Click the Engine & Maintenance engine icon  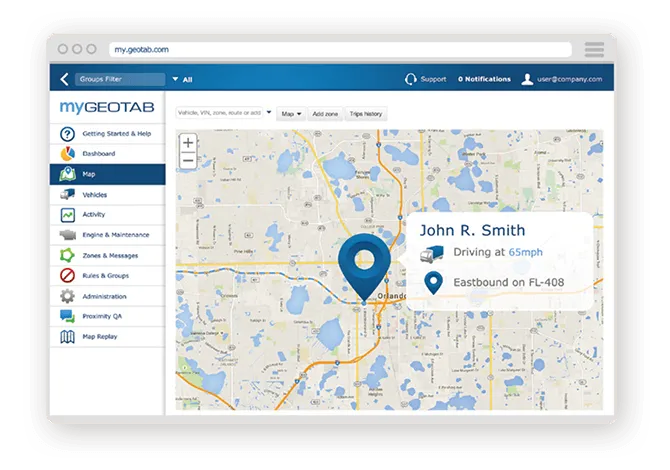[67, 235]
